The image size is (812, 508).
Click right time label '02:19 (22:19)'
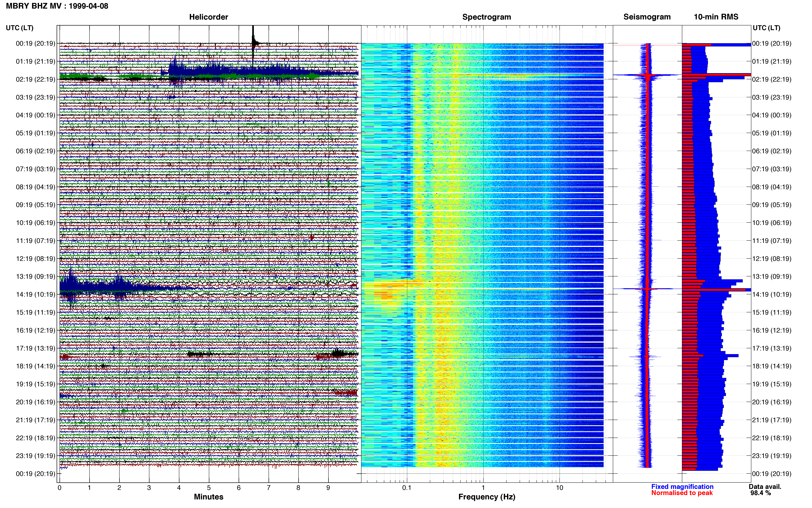pyautogui.click(x=772, y=79)
